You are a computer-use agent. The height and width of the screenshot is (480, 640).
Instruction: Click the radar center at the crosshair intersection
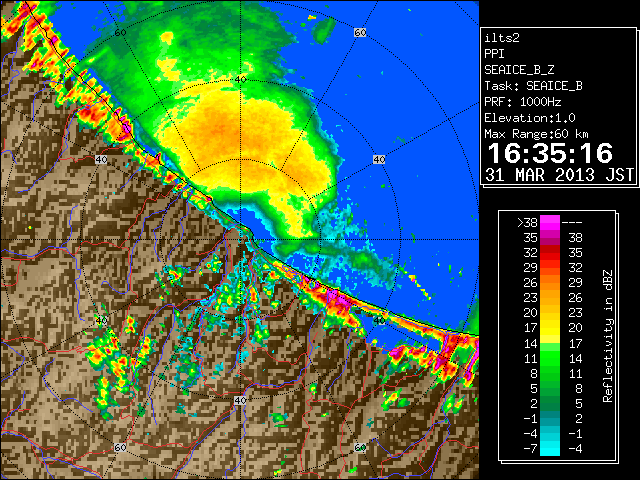pyautogui.click(x=240, y=240)
